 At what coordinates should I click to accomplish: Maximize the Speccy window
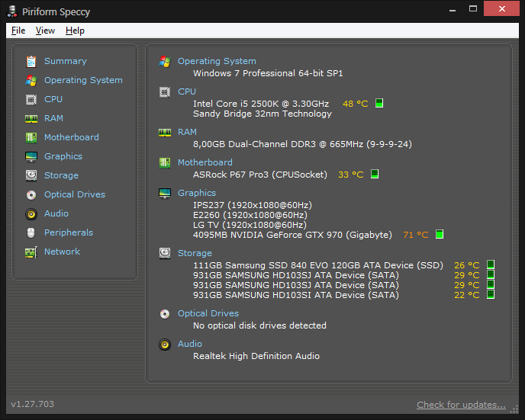click(x=473, y=9)
